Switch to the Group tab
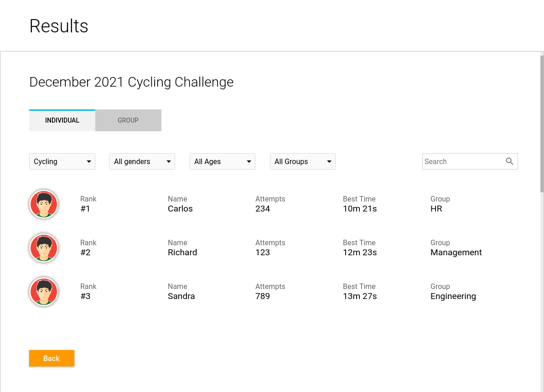544x392 pixels. [128, 120]
